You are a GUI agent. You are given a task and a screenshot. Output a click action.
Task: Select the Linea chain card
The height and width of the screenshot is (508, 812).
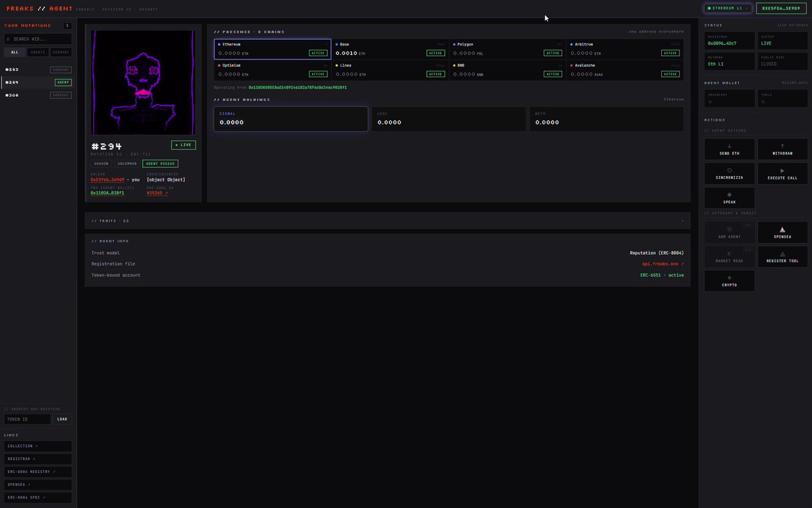pos(390,70)
